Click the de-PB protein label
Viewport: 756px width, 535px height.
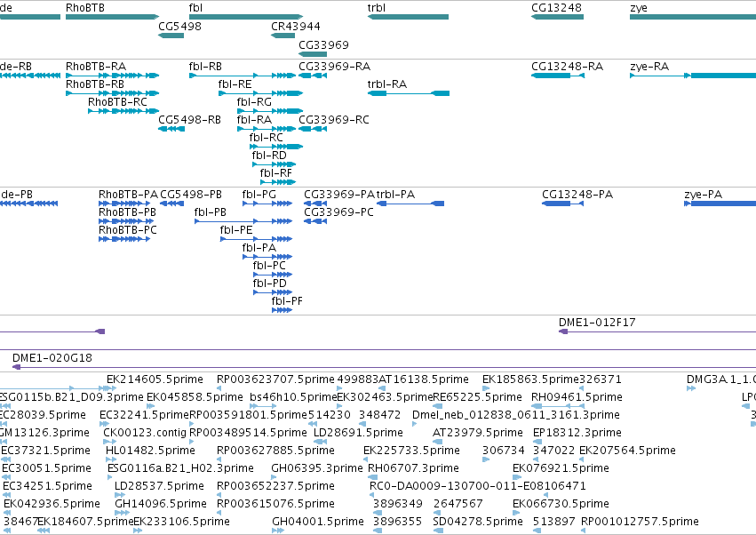(16, 195)
